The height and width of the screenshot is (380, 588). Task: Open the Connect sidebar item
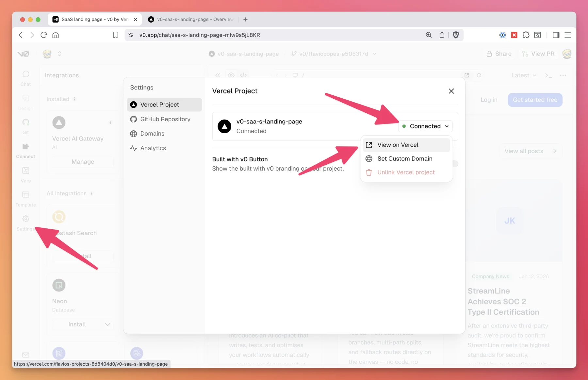[25, 151]
